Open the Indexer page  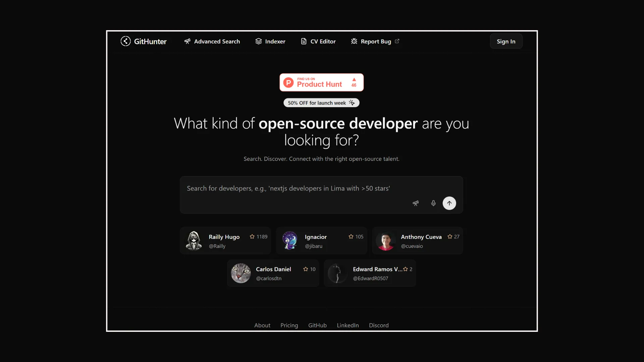pyautogui.click(x=270, y=42)
